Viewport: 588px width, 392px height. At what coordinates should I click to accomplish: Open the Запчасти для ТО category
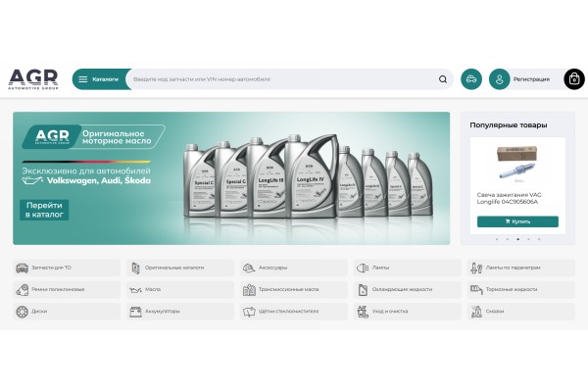coord(67,268)
